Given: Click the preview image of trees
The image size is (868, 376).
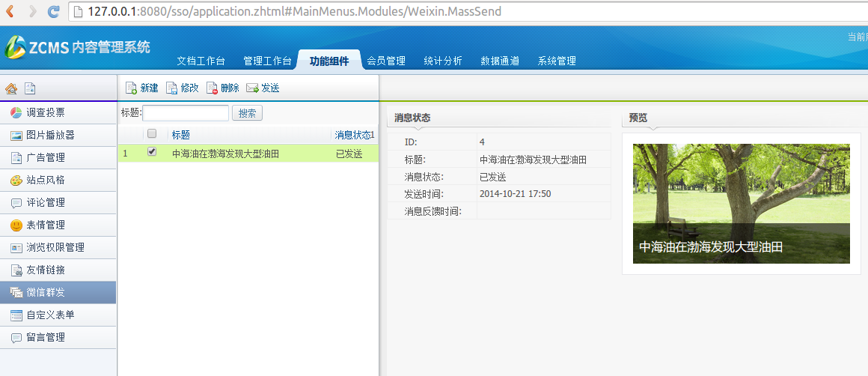Looking at the screenshot, I should tap(741, 187).
